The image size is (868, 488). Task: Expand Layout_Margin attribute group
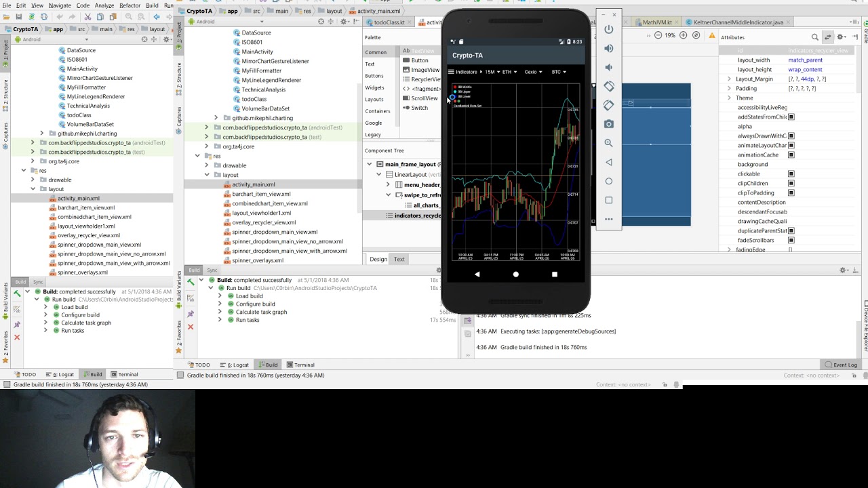pyautogui.click(x=729, y=79)
